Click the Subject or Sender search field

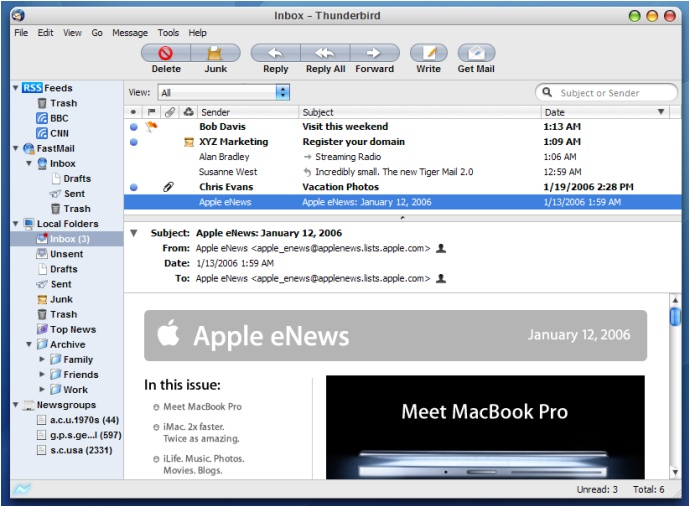click(606, 92)
